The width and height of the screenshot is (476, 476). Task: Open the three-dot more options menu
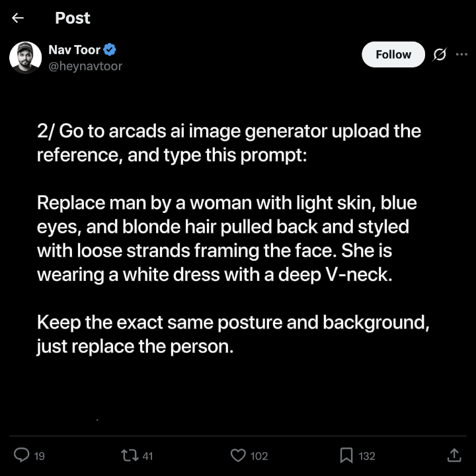click(x=461, y=54)
